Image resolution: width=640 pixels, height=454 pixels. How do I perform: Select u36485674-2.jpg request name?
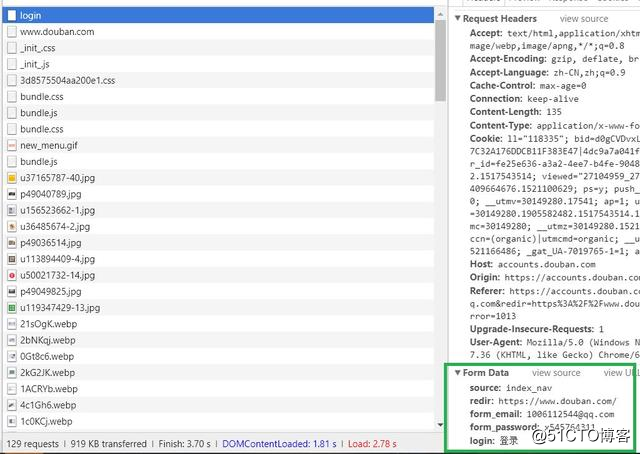tap(55, 227)
